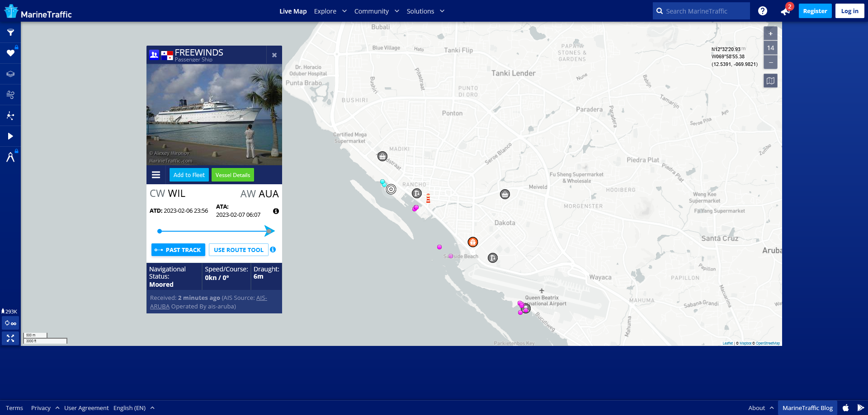Click the Log in button

[850, 11]
